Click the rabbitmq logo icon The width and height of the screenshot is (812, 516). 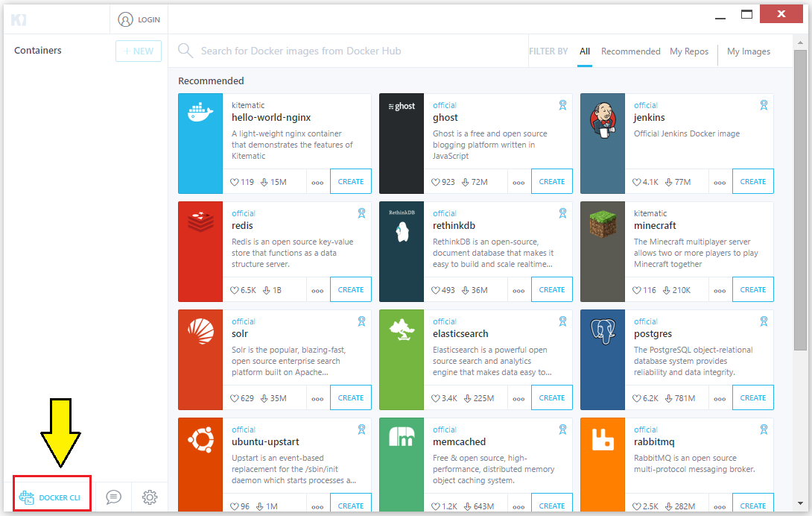coord(603,440)
